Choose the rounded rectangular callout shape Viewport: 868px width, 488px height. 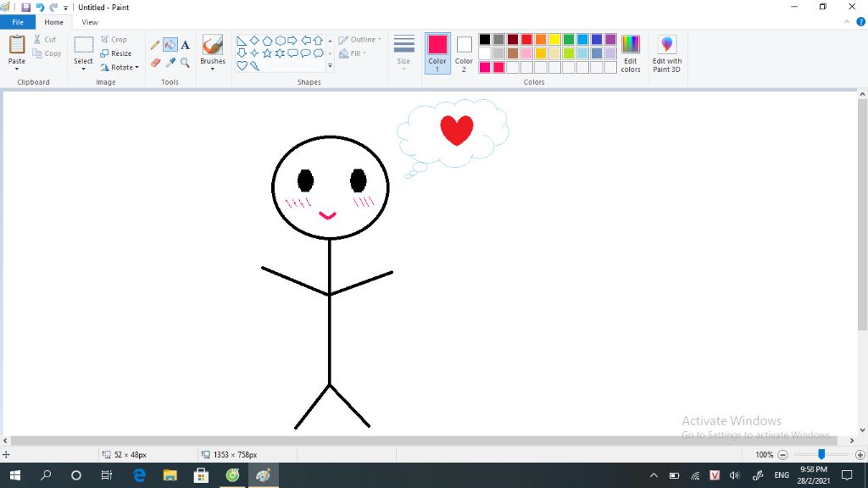[292, 53]
